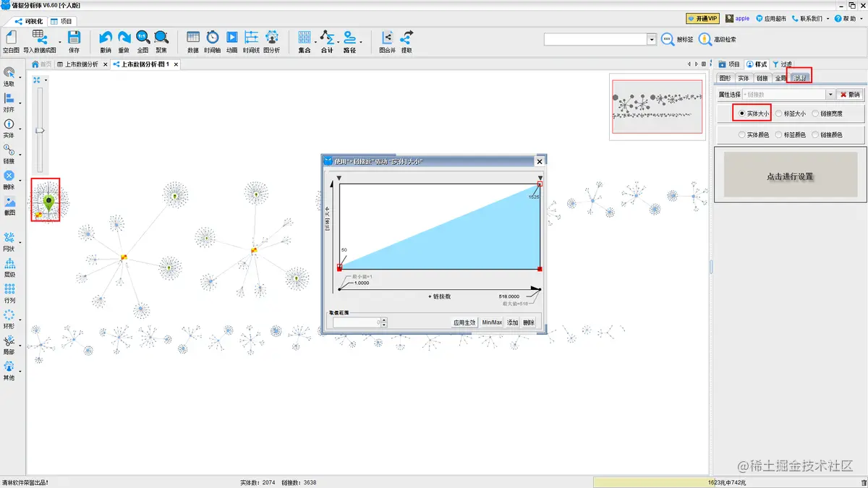
Task: Click the 截图 screenshot tool in sidebar
Action: click(9, 202)
